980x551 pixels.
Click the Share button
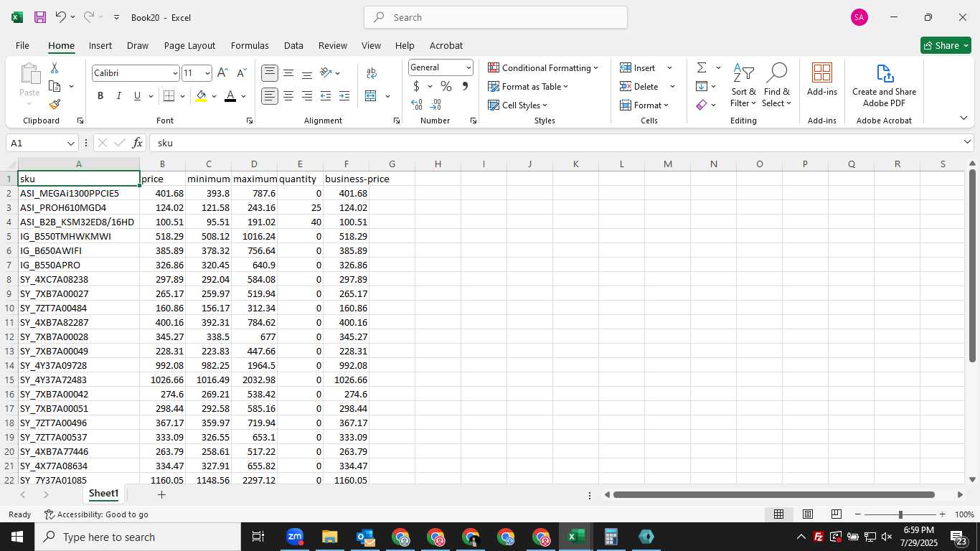[x=946, y=45]
